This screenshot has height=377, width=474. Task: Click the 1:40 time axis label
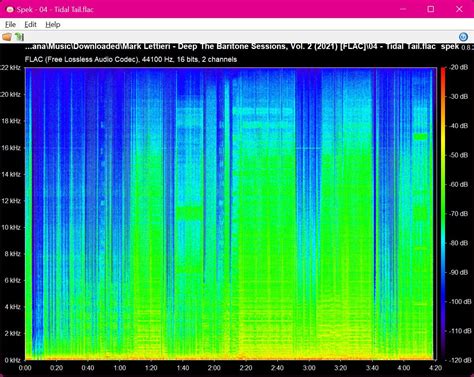pyautogui.click(x=183, y=368)
